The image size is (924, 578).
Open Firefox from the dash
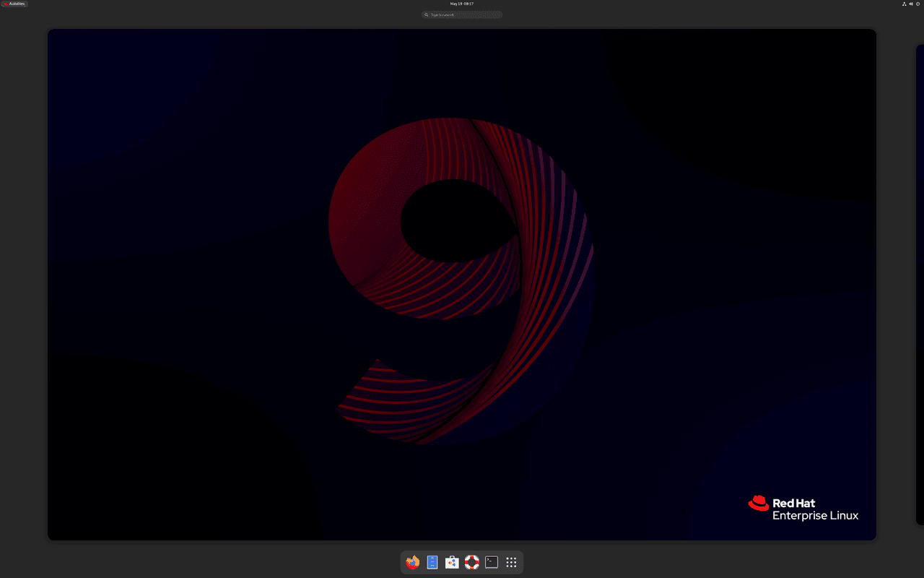412,562
